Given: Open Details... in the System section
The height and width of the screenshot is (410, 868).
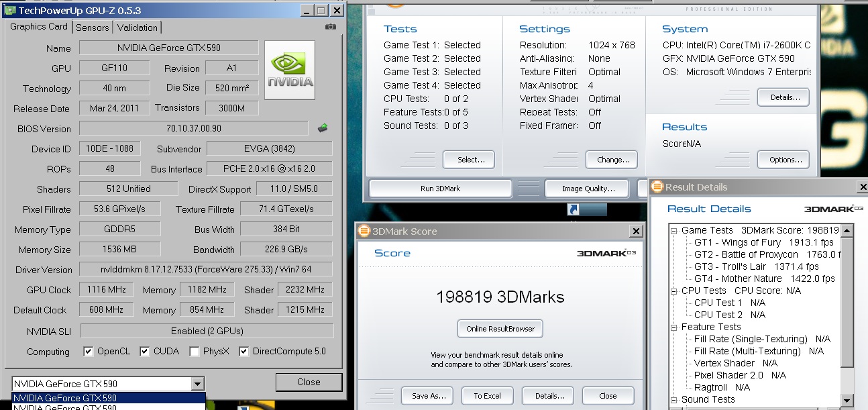Looking at the screenshot, I should 783,97.
